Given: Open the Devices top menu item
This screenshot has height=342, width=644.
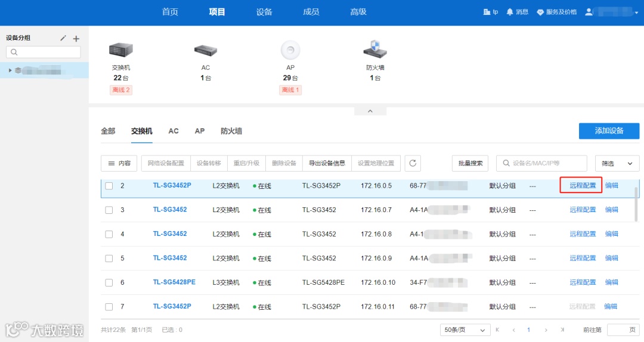Looking at the screenshot, I should 264,12.
